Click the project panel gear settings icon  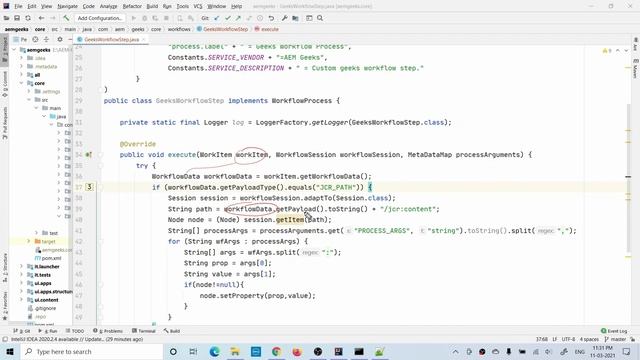coord(60,40)
